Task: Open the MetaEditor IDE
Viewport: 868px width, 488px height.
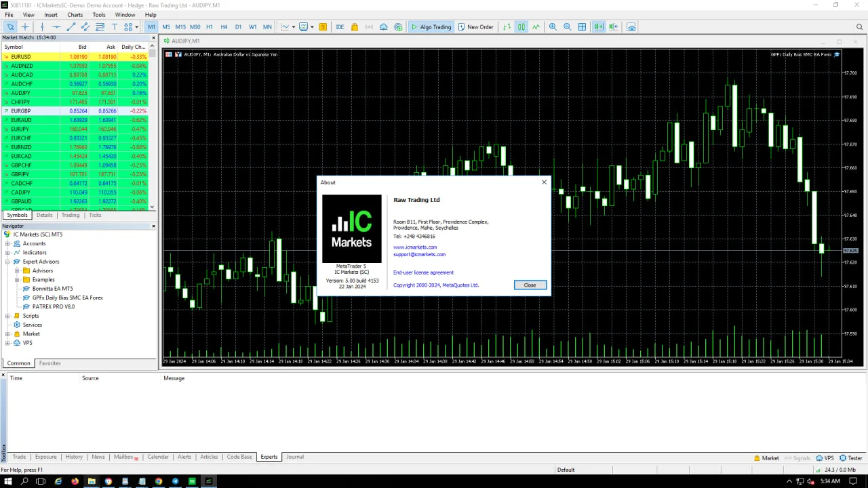Action: pyautogui.click(x=340, y=27)
